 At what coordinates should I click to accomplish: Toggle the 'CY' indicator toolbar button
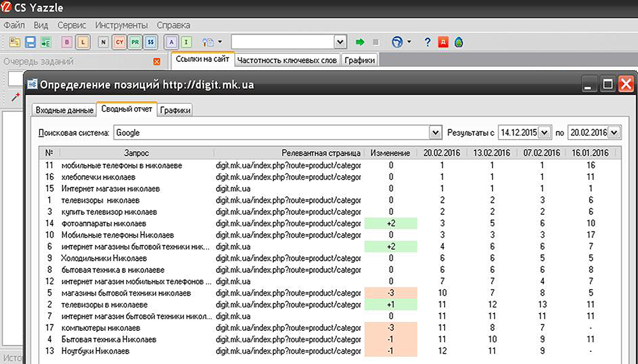coord(119,42)
